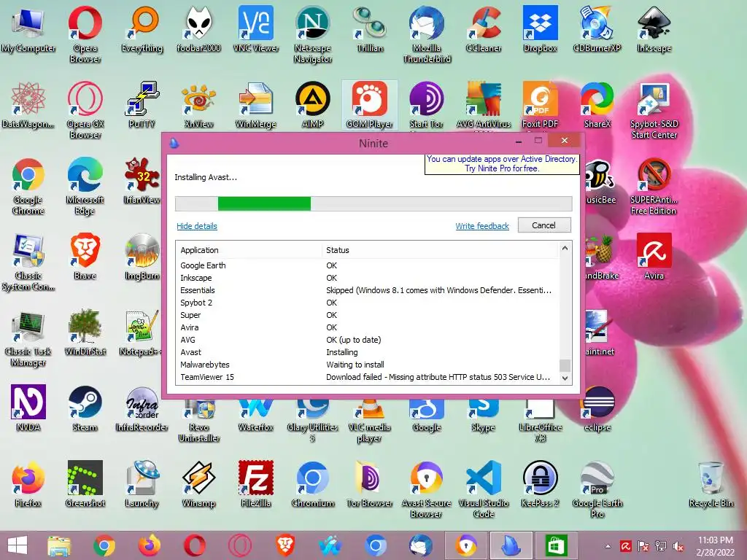747x560 pixels.
Task: Open Firefox from the taskbar
Action: point(149,545)
